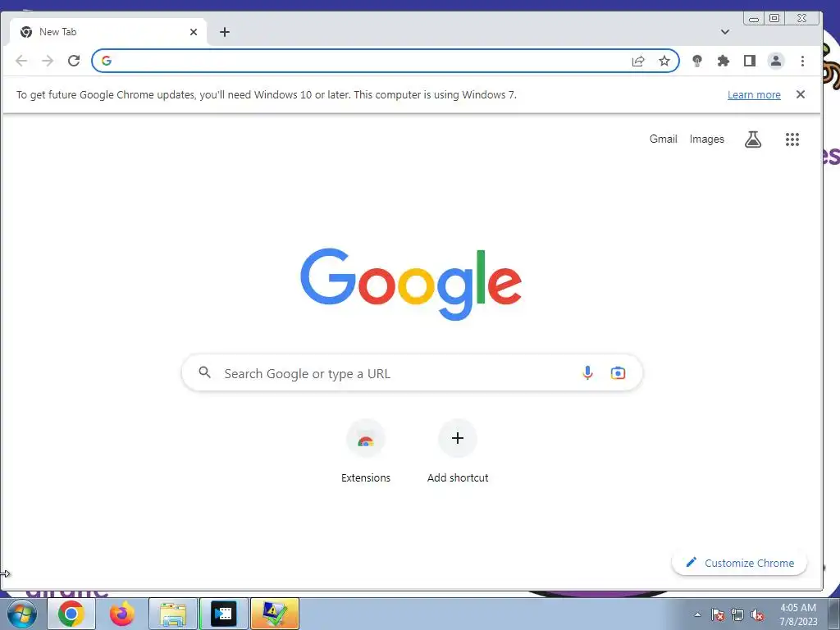Click Chrome icon in the taskbar

71,614
